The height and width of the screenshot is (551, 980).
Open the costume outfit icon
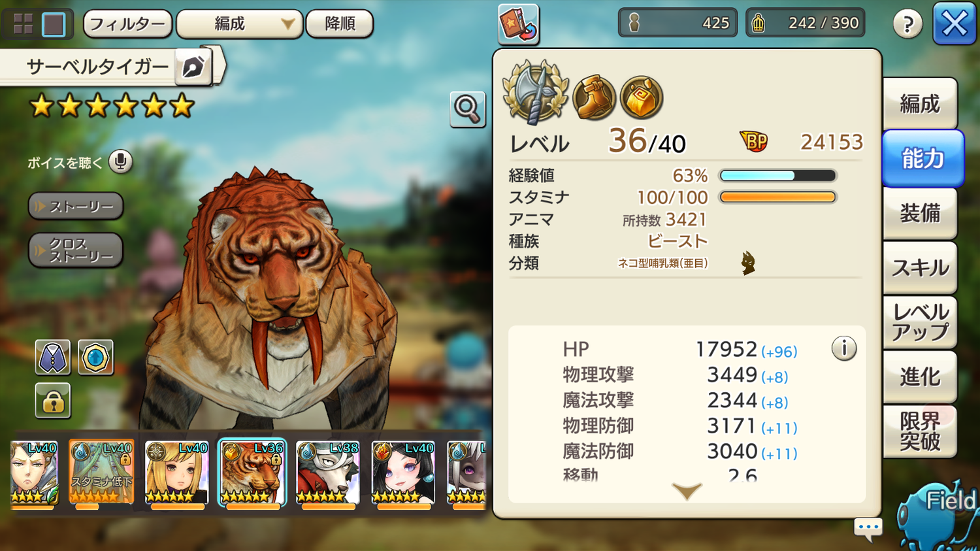click(53, 358)
